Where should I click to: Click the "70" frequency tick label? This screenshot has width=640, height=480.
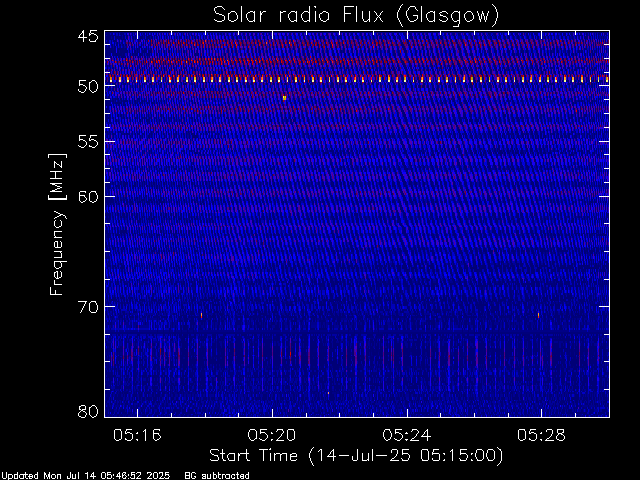point(88,307)
